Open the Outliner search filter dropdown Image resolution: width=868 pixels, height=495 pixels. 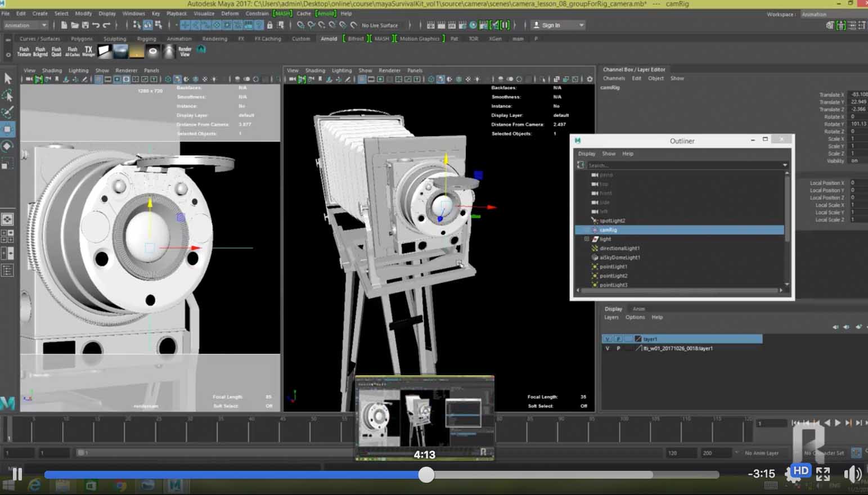(x=785, y=165)
